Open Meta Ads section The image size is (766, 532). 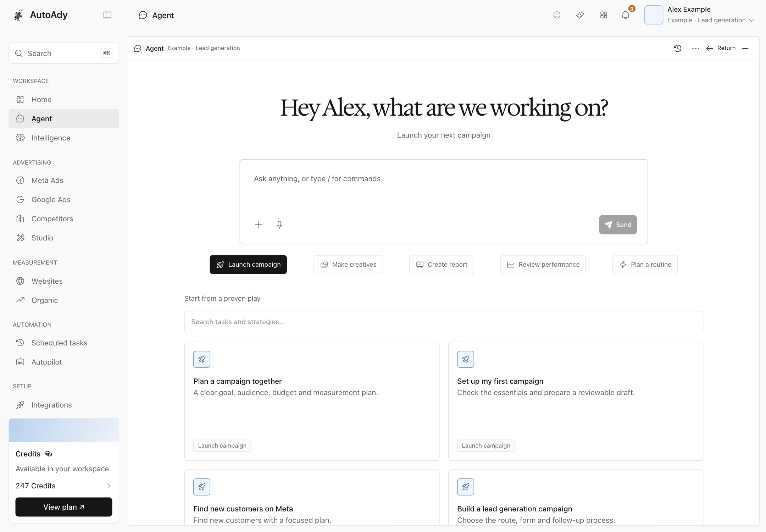(64, 181)
